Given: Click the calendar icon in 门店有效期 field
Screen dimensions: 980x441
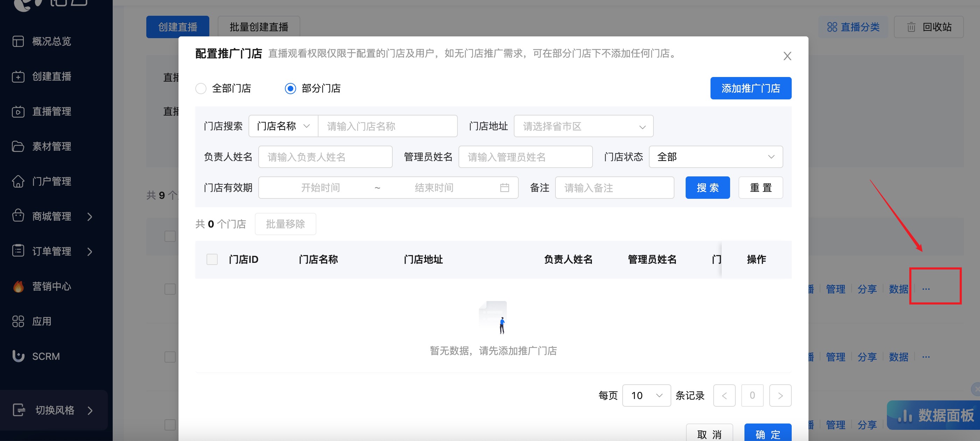Looking at the screenshot, I should 504,188.
